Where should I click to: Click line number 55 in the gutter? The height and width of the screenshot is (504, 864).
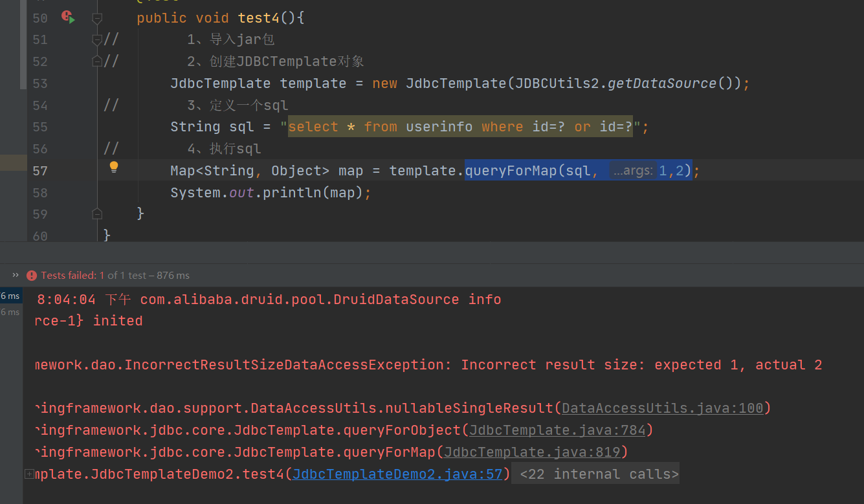39,127
